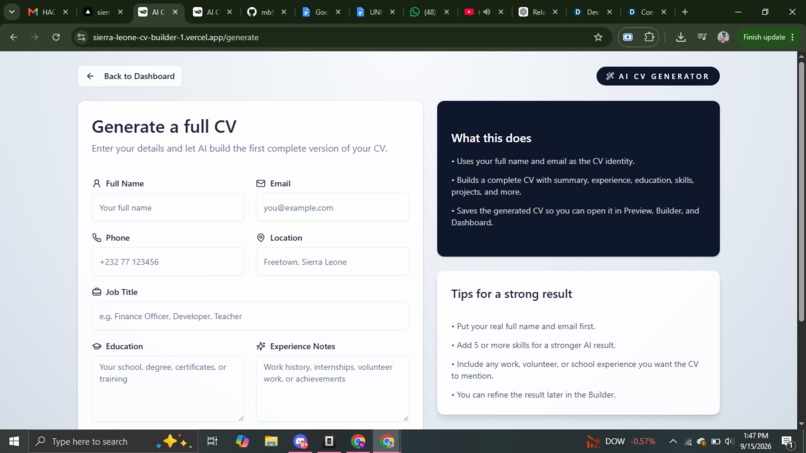Open browser downloads

681,37
